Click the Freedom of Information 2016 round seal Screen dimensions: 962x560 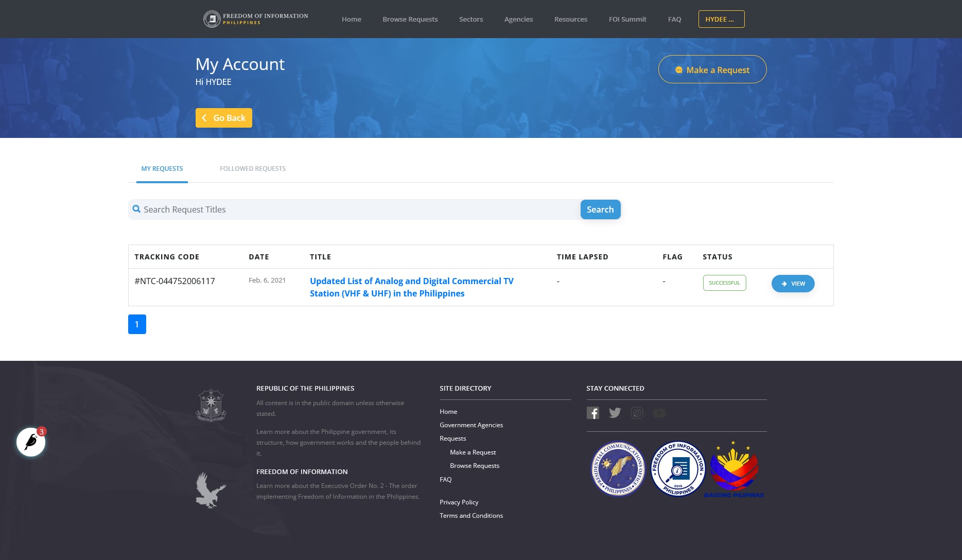pos(678,468)
